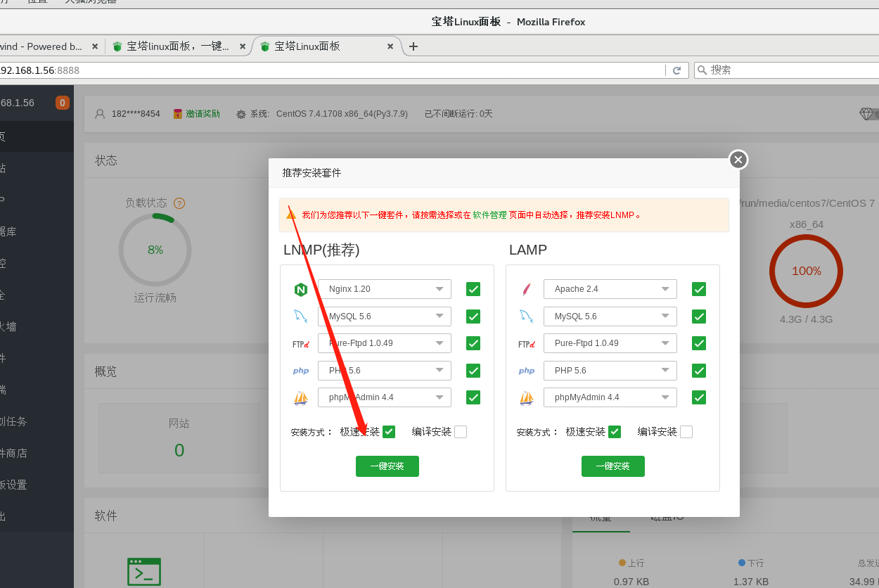Click the gear icon beside 系统

pos(241,114)
